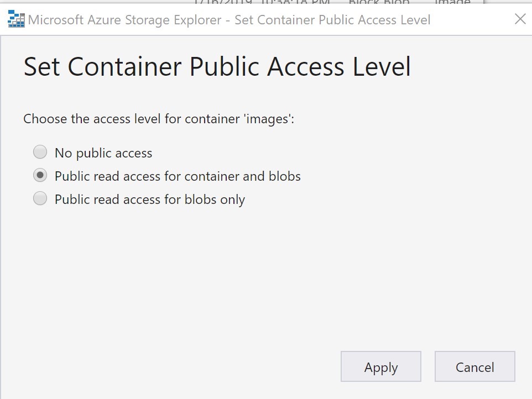Close the Set Container Public Access Level dialog

pyautogui.click(x=520, y=19)
